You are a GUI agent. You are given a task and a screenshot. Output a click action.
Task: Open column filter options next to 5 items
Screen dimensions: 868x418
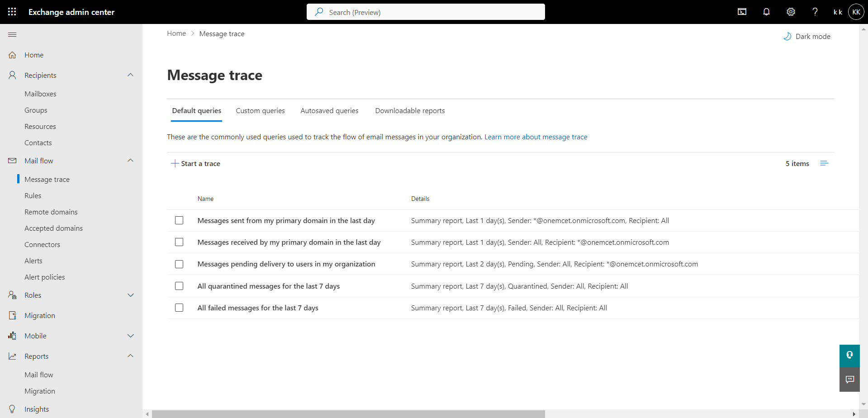point(824,163)
